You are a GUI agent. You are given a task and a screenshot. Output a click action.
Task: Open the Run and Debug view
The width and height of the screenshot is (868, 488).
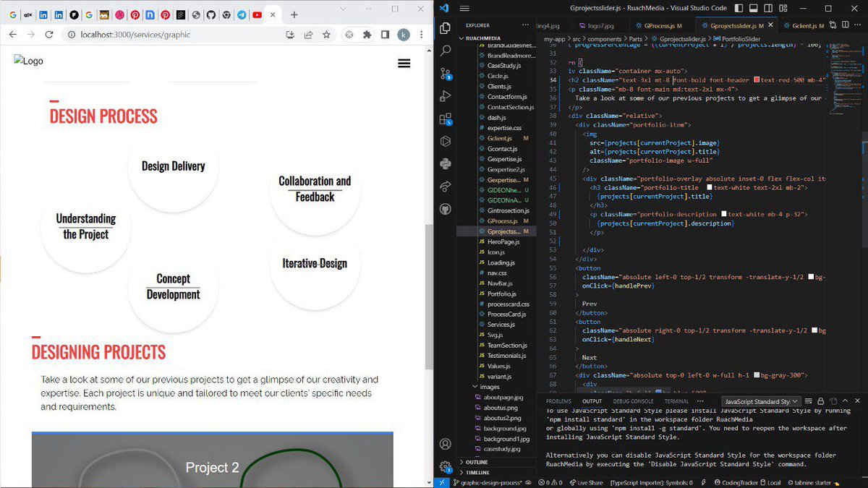coord(444,95)
